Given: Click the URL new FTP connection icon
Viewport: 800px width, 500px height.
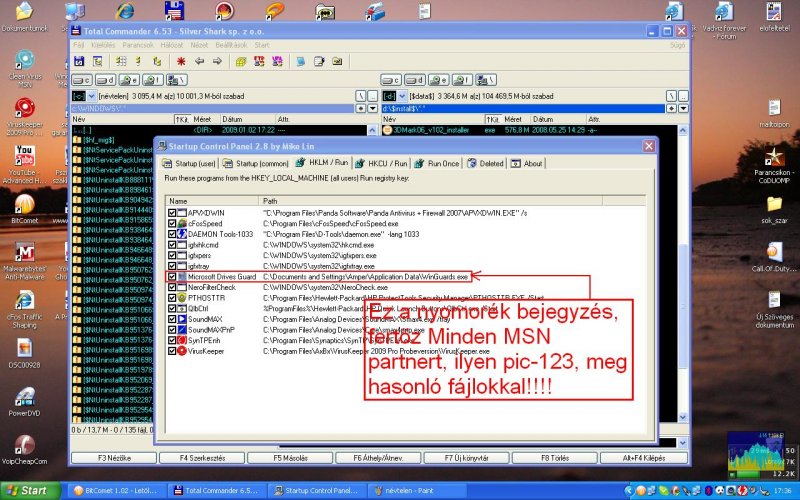Looking at the screenshot, I should 277,62.
